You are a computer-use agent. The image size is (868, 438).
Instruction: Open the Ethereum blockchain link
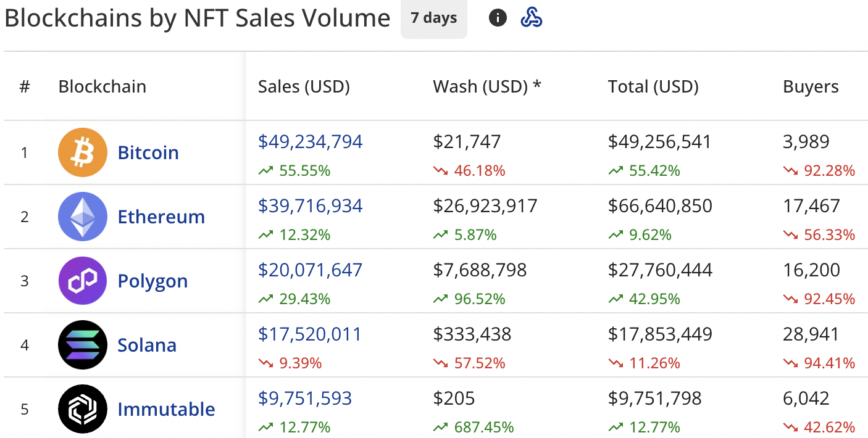click(x=161, y=217)
